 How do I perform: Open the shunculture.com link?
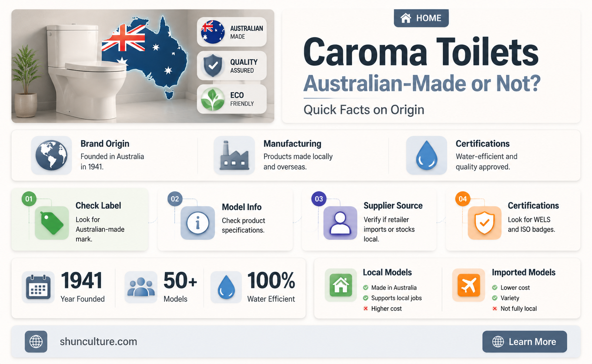click(x=98, y=341)
